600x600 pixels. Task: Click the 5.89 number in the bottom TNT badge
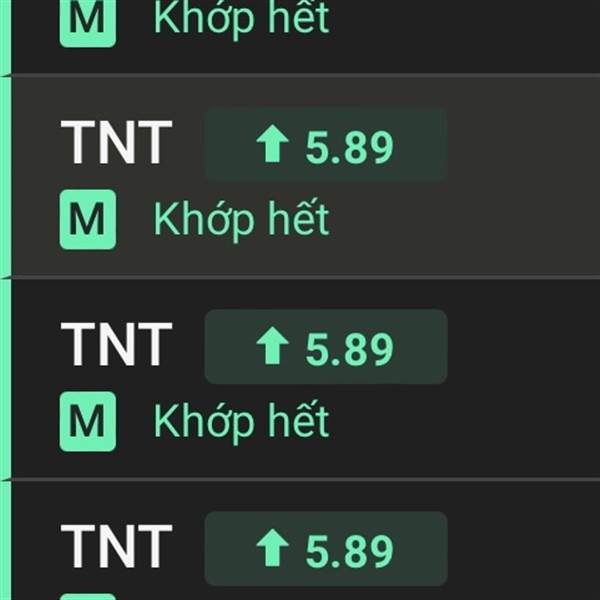point(349,551)
